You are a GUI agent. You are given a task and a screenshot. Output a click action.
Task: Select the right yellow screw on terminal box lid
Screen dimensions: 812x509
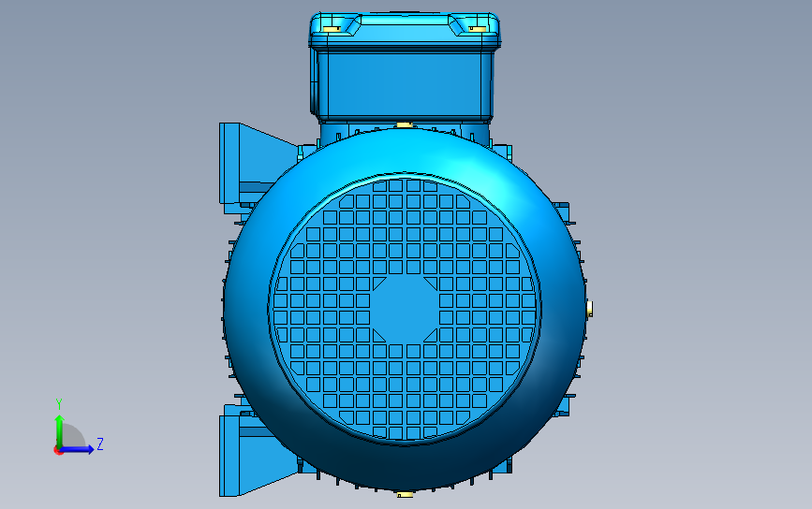tap(478, 29)
